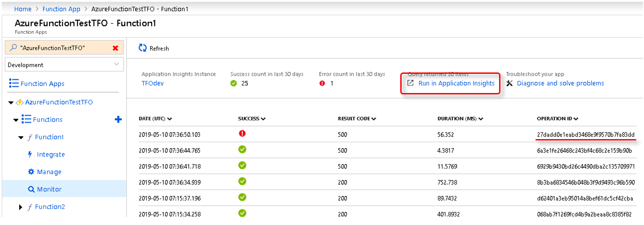Click the Integrate lightning bolt icon

tap(30, 154)
